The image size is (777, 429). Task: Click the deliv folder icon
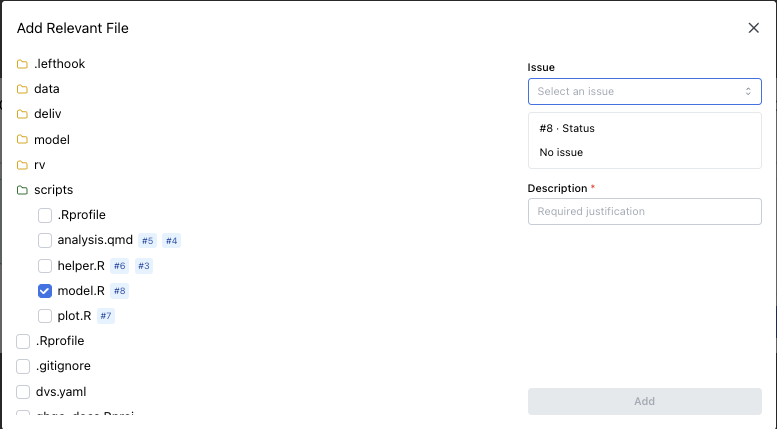[x=22, y=114]
